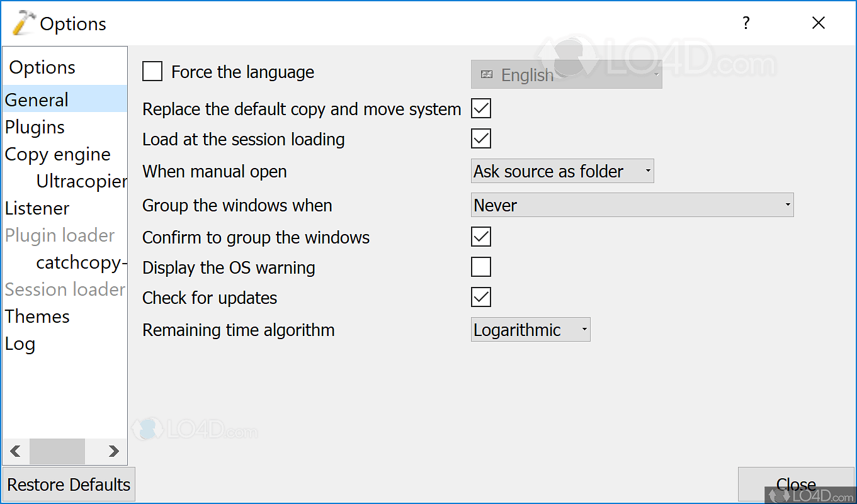Click the Options hammer icon in title bar
857x504 pixels.
coord(24,23)
